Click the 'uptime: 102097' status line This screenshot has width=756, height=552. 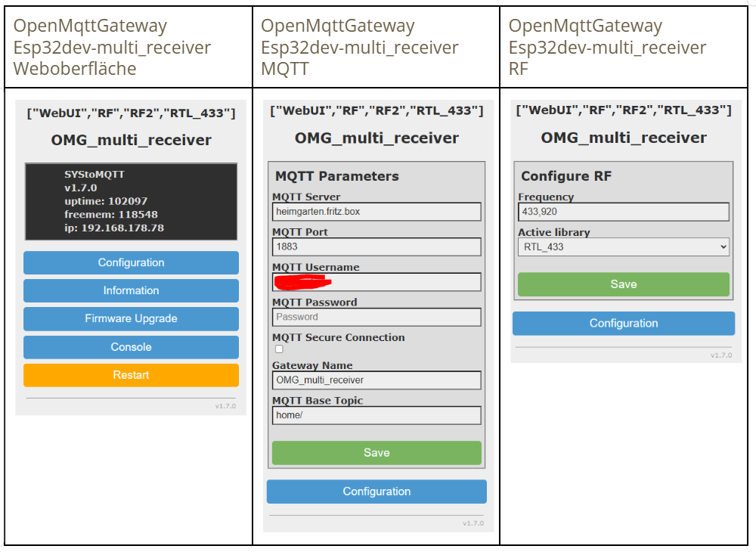pyautogui.click(x=106, y=201)
